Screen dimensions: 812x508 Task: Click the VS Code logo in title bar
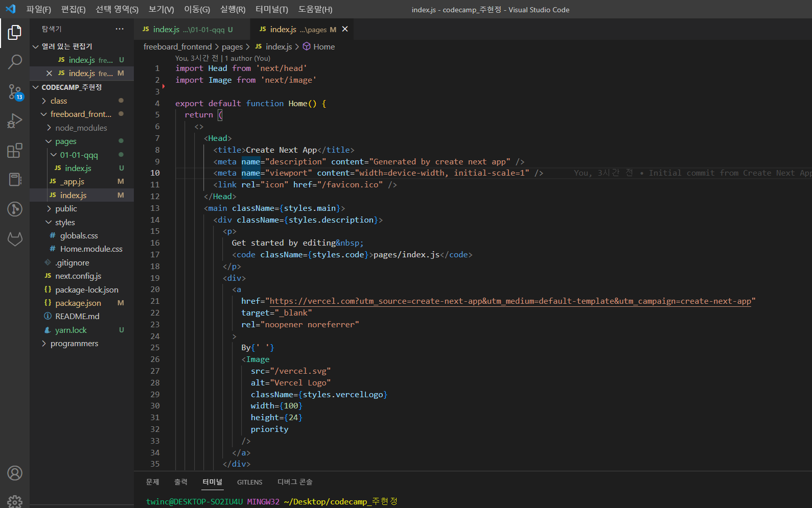pos(11,9)
